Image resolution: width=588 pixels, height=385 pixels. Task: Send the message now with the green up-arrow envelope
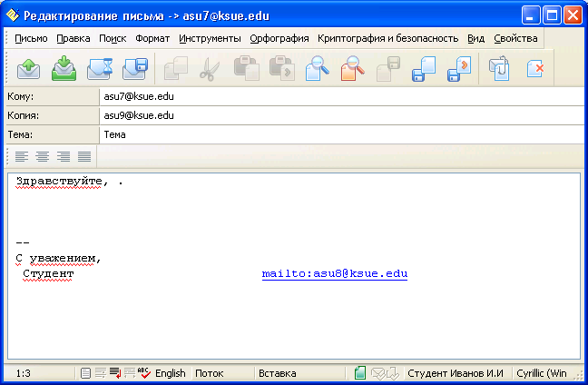(x=28, y=69)
